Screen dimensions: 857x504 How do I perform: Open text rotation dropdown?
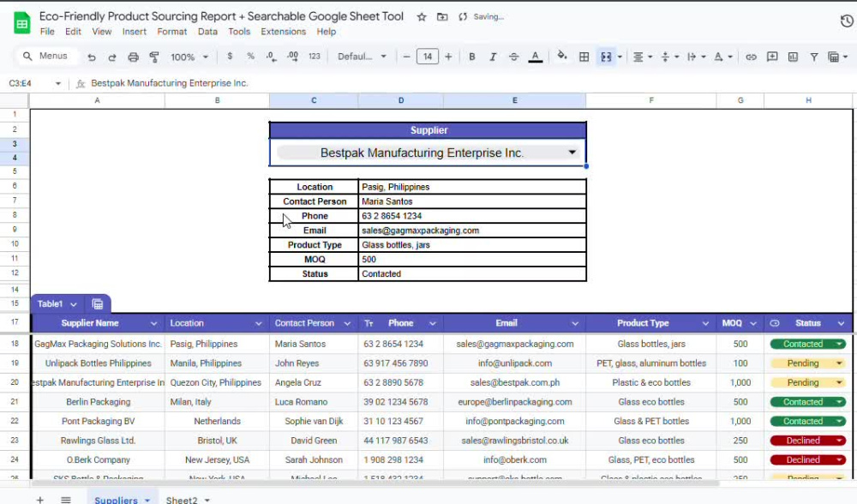(723, 57)
